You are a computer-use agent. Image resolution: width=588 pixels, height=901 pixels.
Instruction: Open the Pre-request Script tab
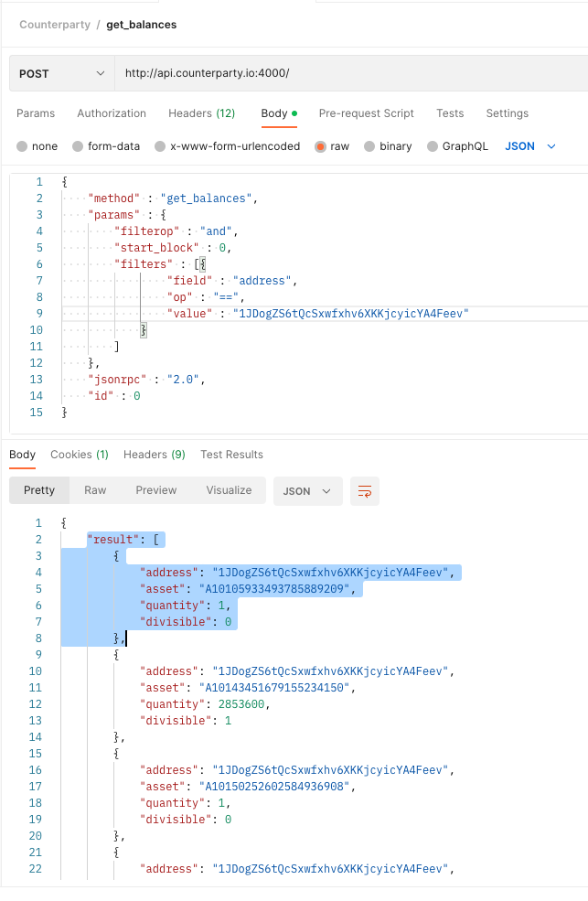[367, 113]
